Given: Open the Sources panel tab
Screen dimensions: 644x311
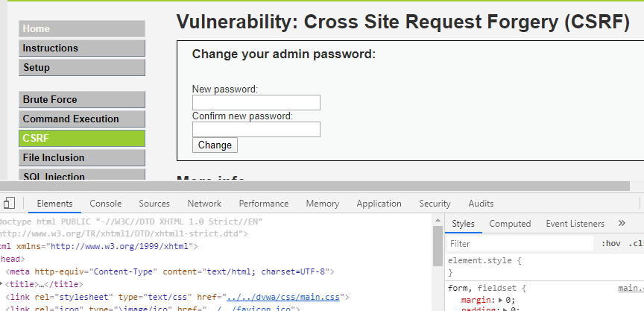Looking at the screenshot, I should [x=154, y=204].
